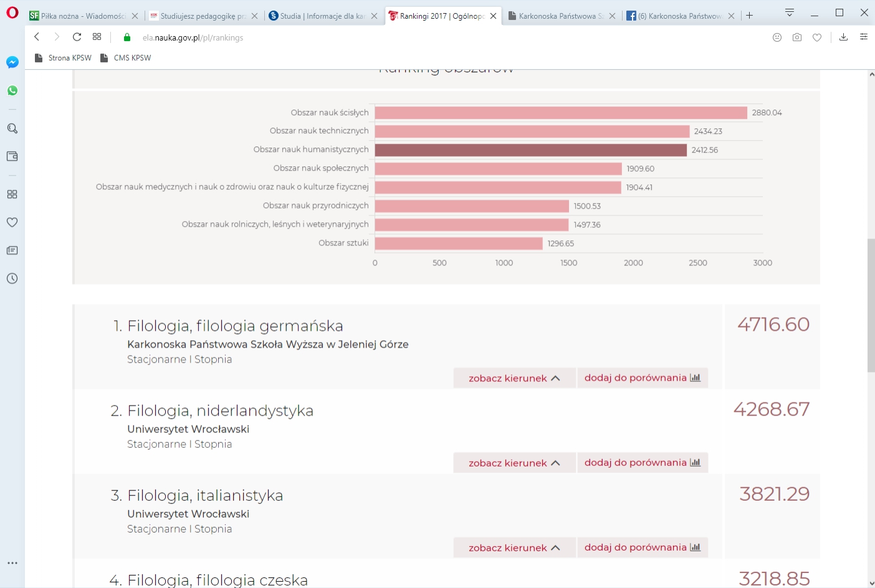Image resolution: width=875 pixels, height=588 pixels.
Task: Open Messenger in the Opera sidebar
Action: point(12,62)
